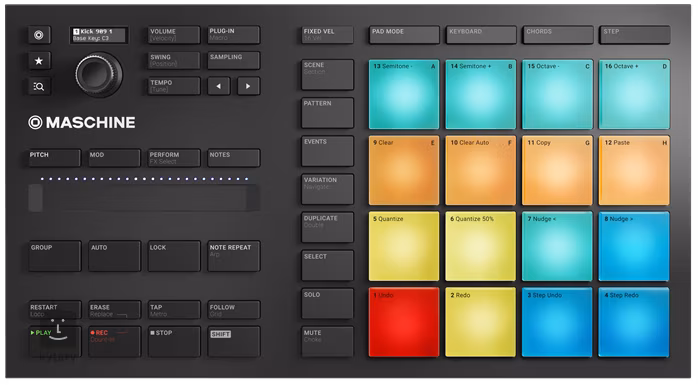This screenshot has height=386, width=698.
Task: Hit the ERASE button
Action: pos(114,310)
